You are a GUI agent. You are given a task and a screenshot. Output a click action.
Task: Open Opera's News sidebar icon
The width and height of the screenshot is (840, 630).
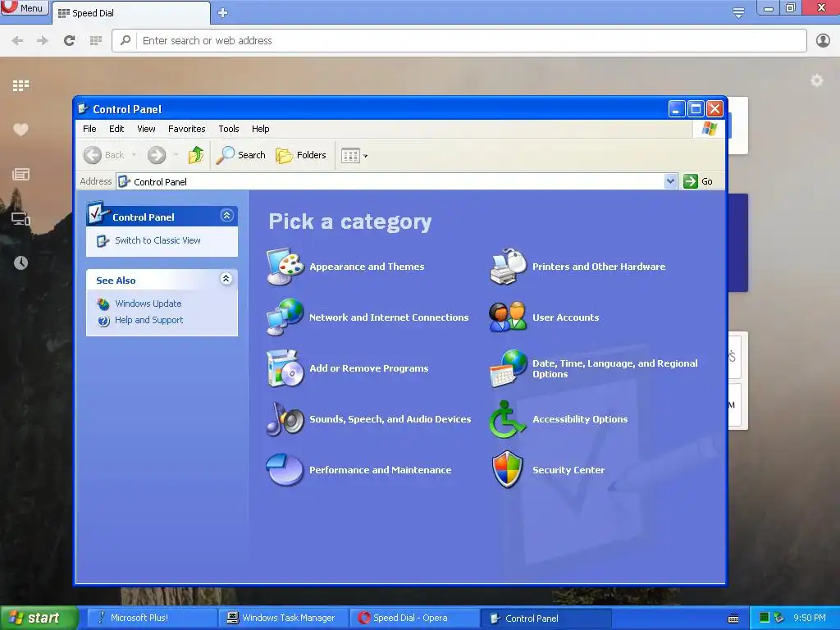click(x=21, y=174)
